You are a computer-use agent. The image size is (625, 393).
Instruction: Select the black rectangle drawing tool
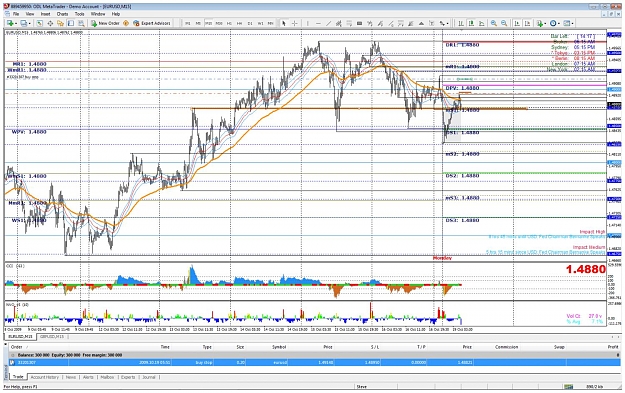click(359, 23)
